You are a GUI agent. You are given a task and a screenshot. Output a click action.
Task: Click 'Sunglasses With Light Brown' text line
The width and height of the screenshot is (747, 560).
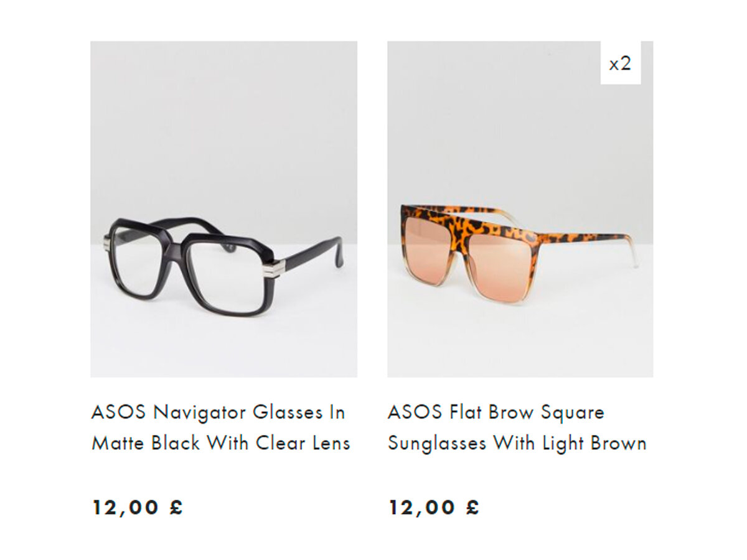517,443
